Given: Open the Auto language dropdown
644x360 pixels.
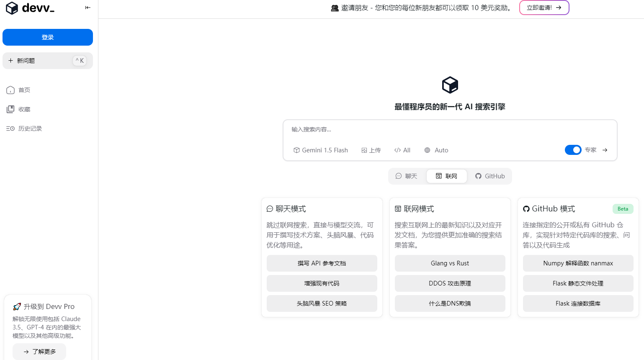Looking at the screenshot, I should [436, 150].
